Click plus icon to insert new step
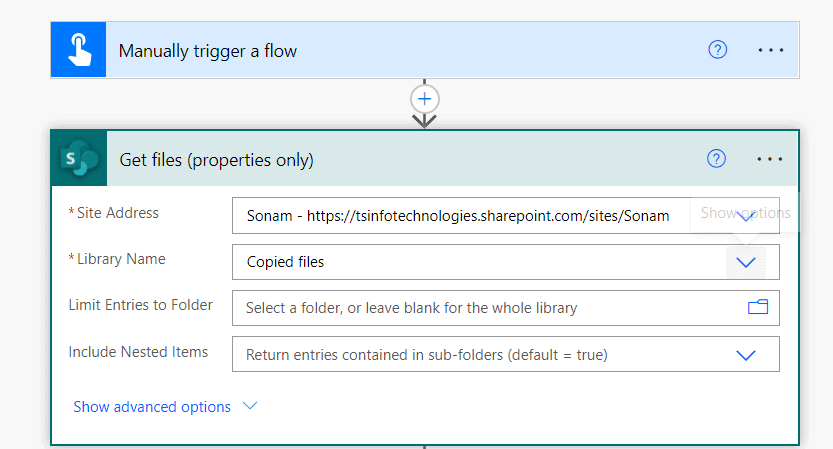Screen dimensions: 833x449 click(425, 99)
